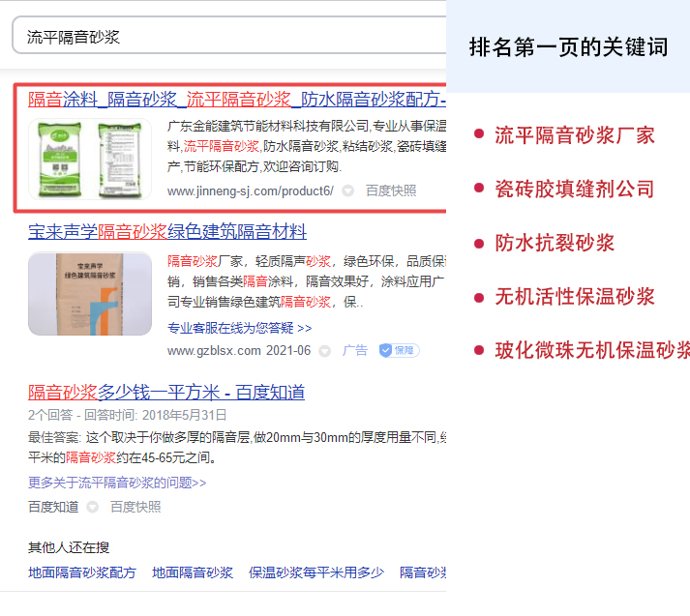The height and width of the screenshot is (616, 690).
Task: Open the 宝来声学 brown bag thumbnail
Action: [x=89, y=294]
